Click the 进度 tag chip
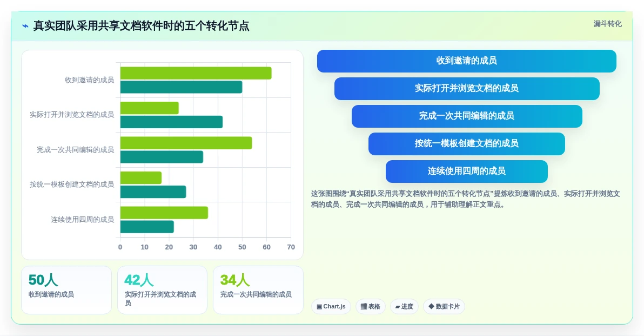 (x=404, y=306)
